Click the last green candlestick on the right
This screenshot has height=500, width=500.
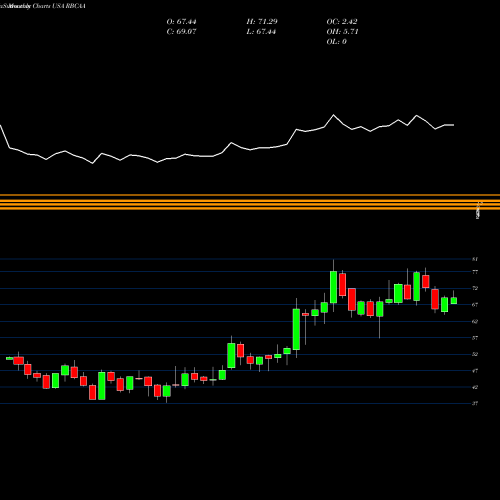(x=454, y=301)
